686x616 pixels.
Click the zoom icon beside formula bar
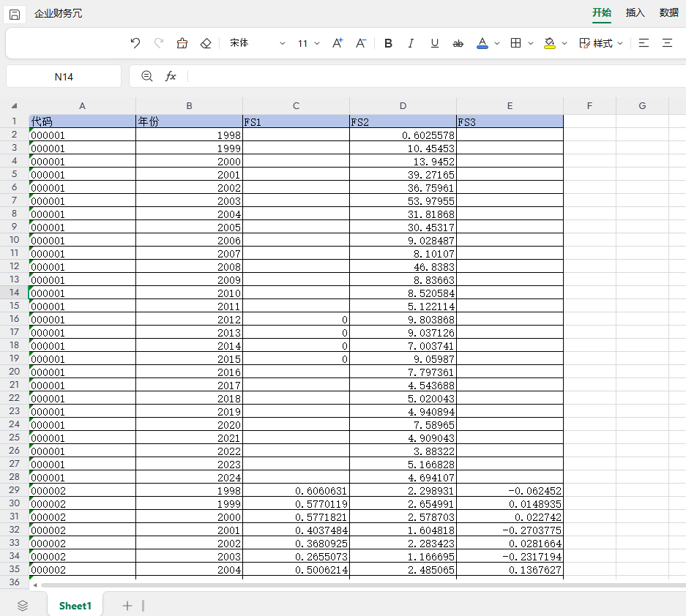pyautogui.click(x=146, y=76)
